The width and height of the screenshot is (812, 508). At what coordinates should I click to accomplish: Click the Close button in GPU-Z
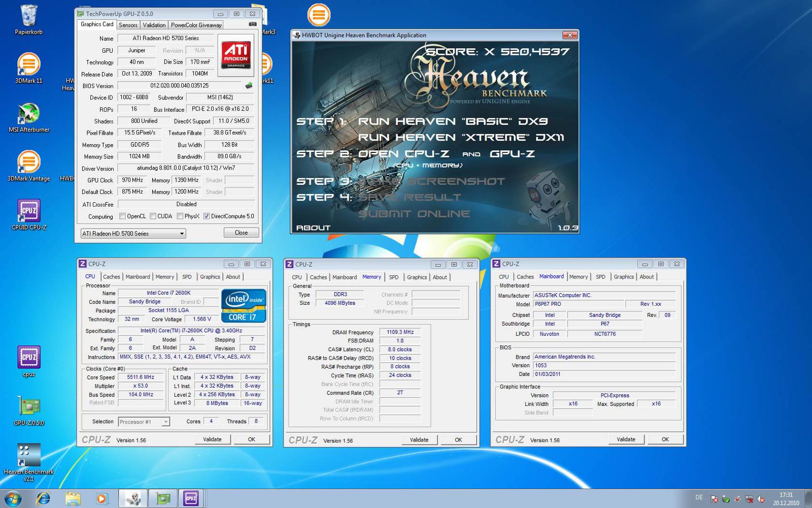click(x=241, y=233)
